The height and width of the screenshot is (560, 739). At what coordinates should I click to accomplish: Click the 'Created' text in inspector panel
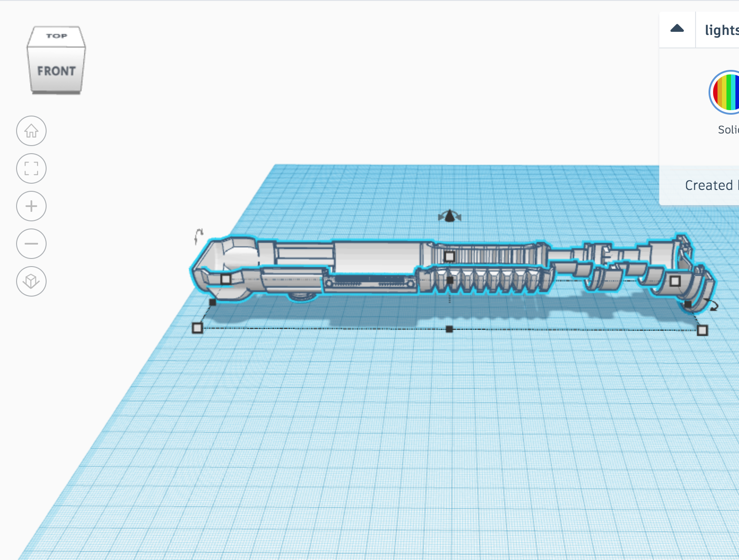tap(709, 185)
